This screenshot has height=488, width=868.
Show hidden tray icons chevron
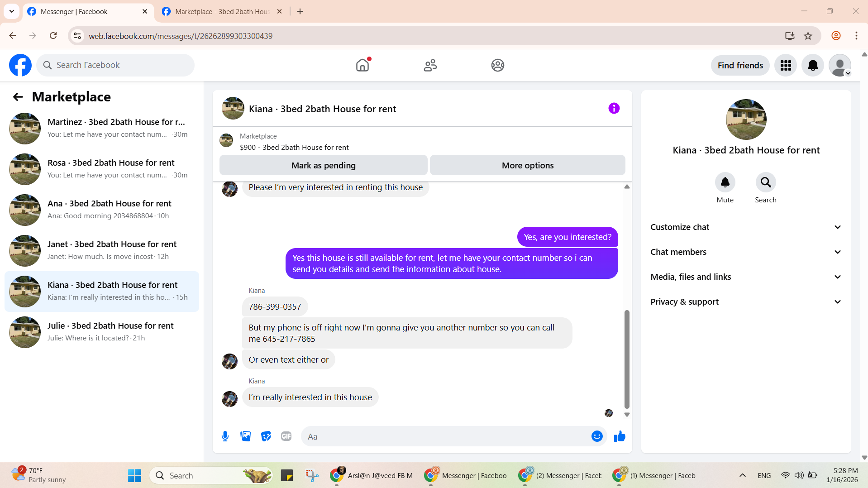[x=742, y=475]
